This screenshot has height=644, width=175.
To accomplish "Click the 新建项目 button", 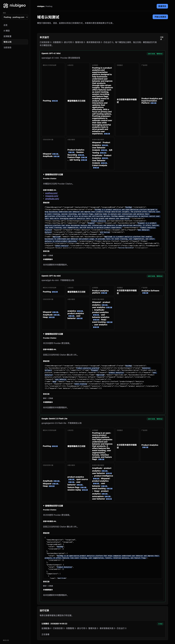I will (162, 6).
